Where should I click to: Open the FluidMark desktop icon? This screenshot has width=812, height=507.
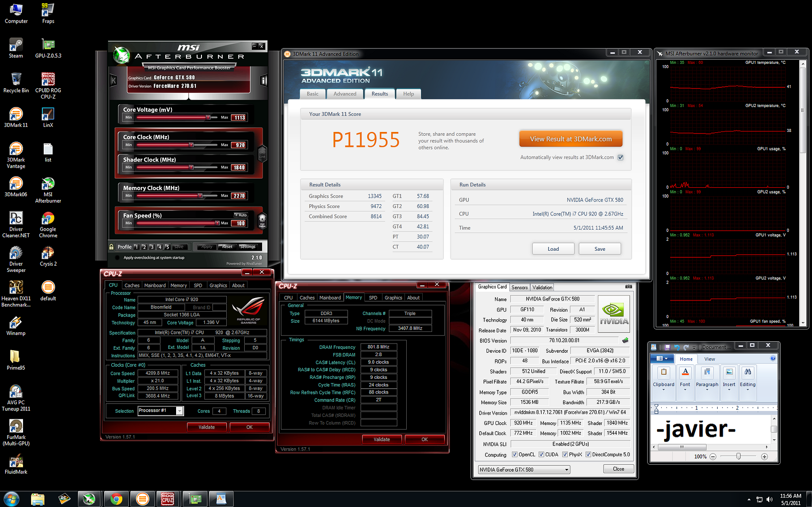coord(16,464)
